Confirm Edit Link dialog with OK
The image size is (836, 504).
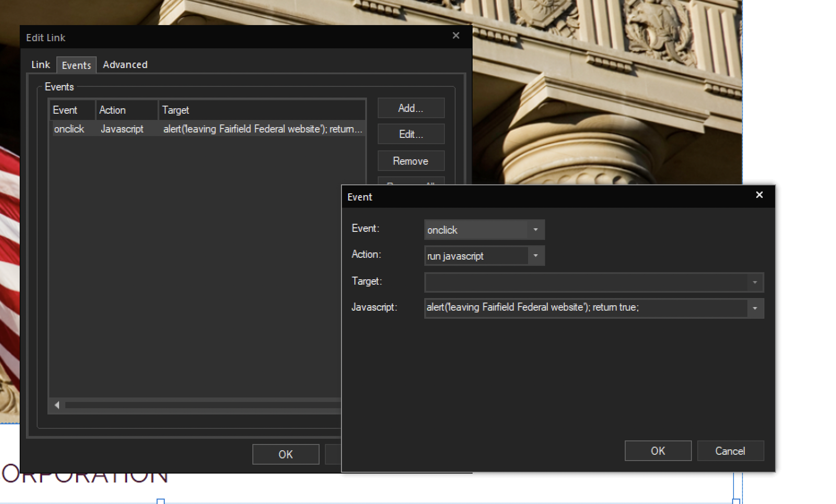point(286,454)
